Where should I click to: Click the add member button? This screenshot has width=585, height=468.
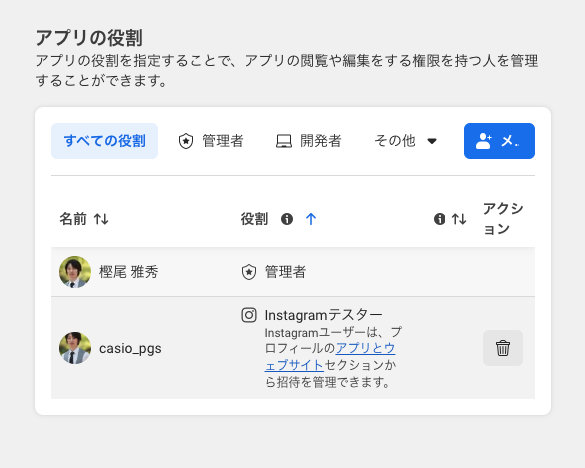(499, 141)
